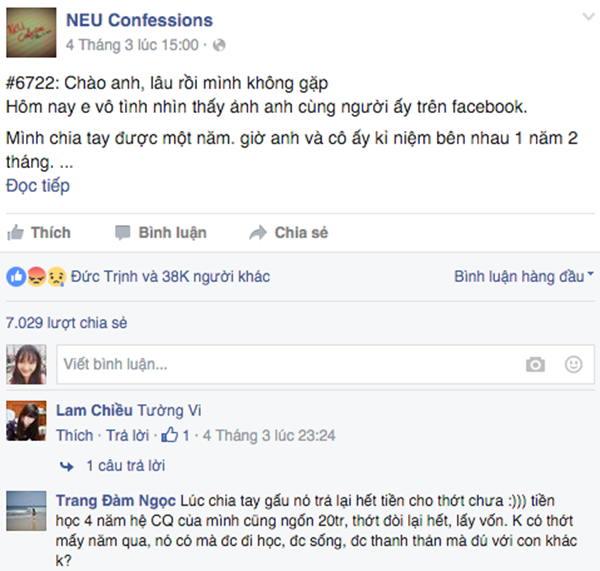Open the 7.029 lượt chia sẻ list
600x571 pixels.
click(x=67, y=323)
